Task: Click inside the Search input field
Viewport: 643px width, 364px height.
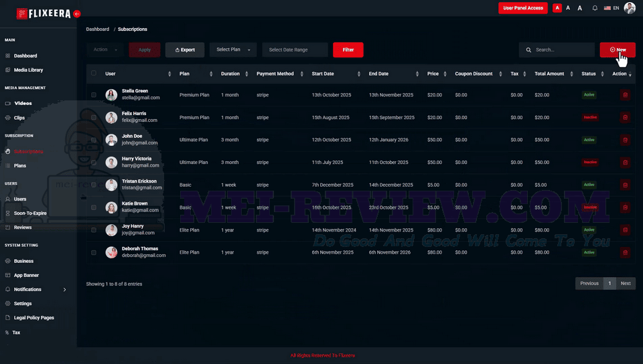Action: coord(557,50)
